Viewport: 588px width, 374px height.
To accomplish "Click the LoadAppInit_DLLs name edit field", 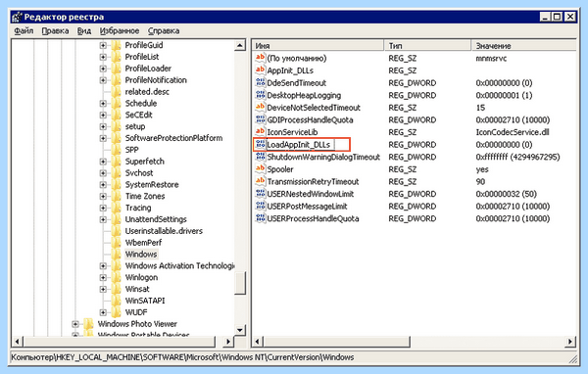I will tap(300, 145).
